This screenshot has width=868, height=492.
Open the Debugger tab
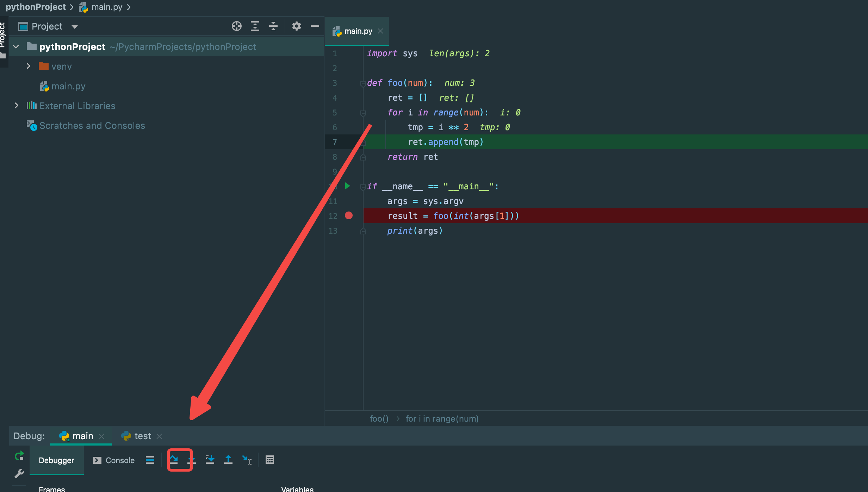(x=56, y=460)
